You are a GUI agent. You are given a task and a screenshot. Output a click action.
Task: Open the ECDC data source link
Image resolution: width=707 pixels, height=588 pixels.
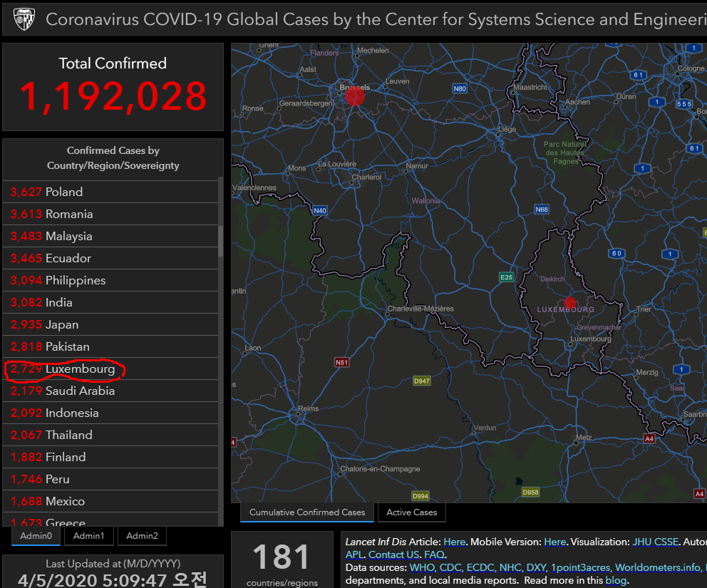click(x=480, y=567)
